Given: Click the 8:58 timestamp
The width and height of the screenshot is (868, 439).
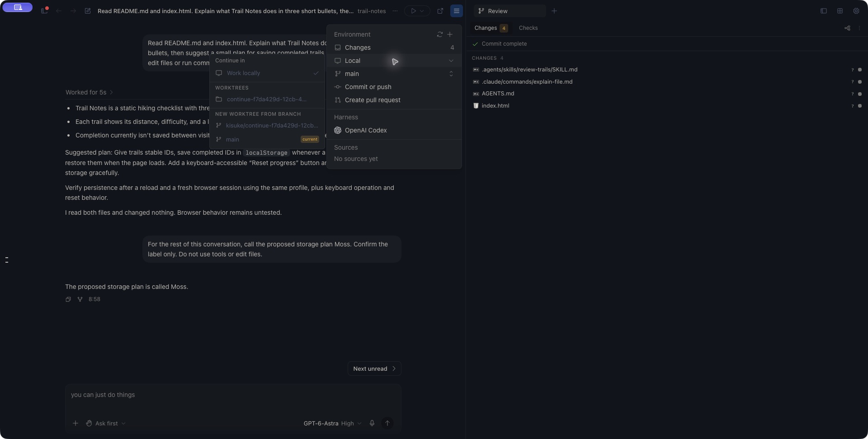Looking at the screenshot, I should 94,299.
